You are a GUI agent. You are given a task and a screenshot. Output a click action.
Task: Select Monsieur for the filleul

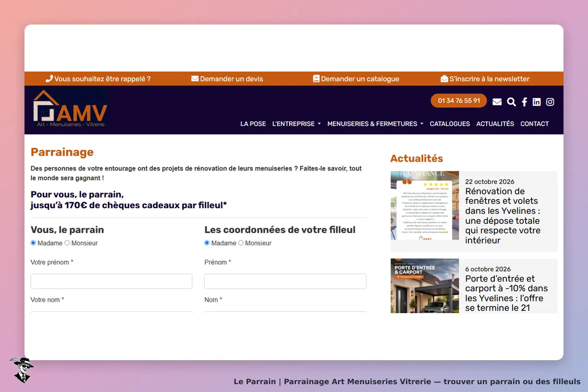click(241, 243)
